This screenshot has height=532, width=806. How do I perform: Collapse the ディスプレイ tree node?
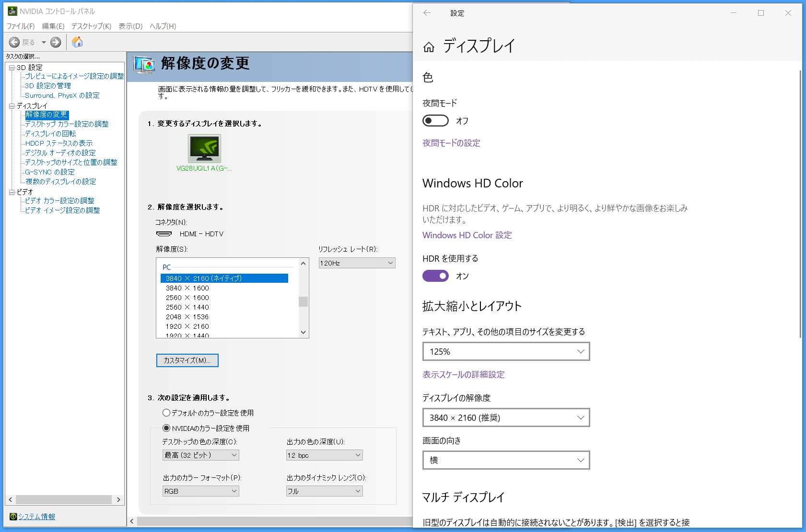[x=12, y=106]
